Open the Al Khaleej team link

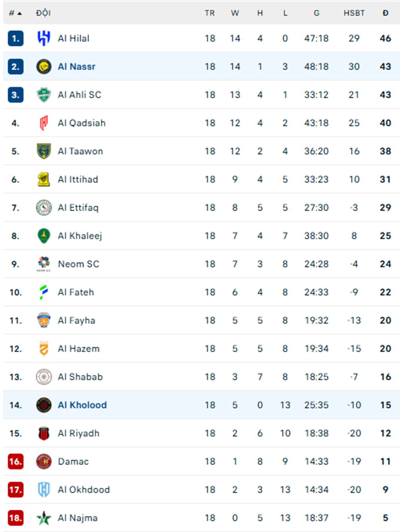(x=80, y=236)
